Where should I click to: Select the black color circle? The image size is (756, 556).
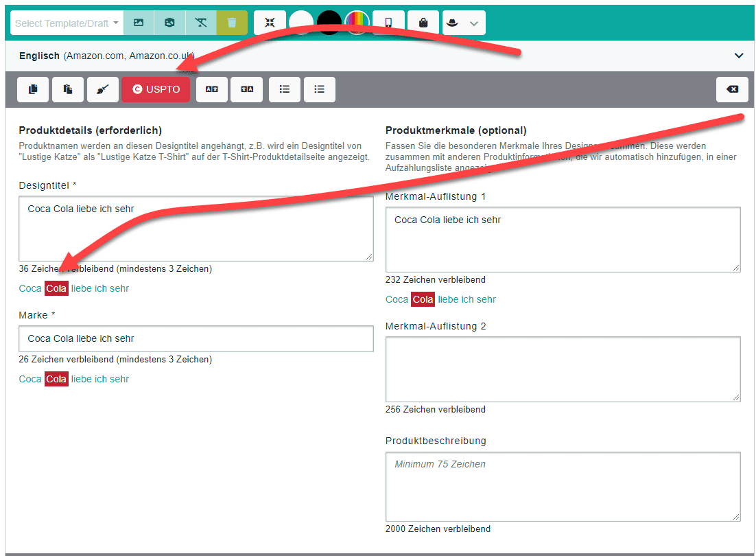(x=329, y=23)
